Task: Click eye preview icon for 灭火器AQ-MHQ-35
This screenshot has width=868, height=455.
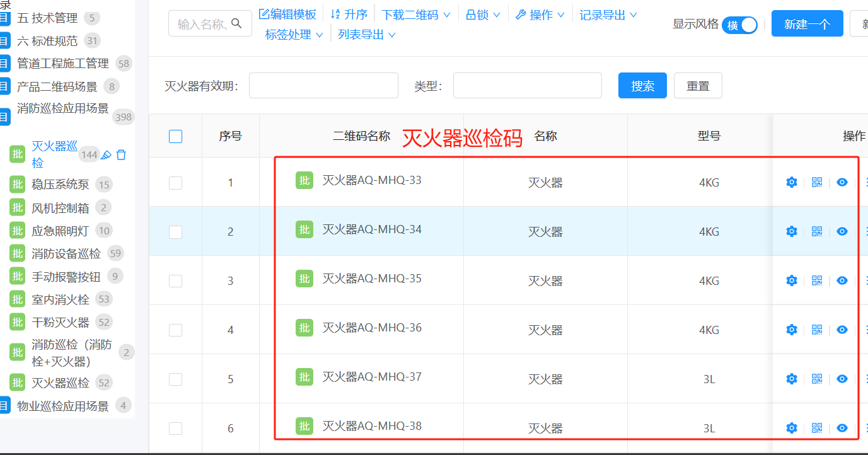Action: tap(842, 280)
